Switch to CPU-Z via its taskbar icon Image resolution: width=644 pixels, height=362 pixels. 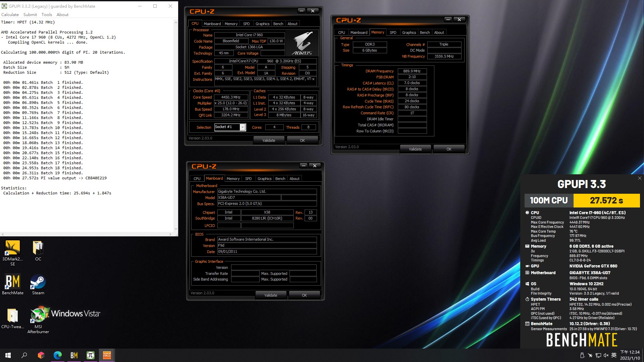[107, 355]
